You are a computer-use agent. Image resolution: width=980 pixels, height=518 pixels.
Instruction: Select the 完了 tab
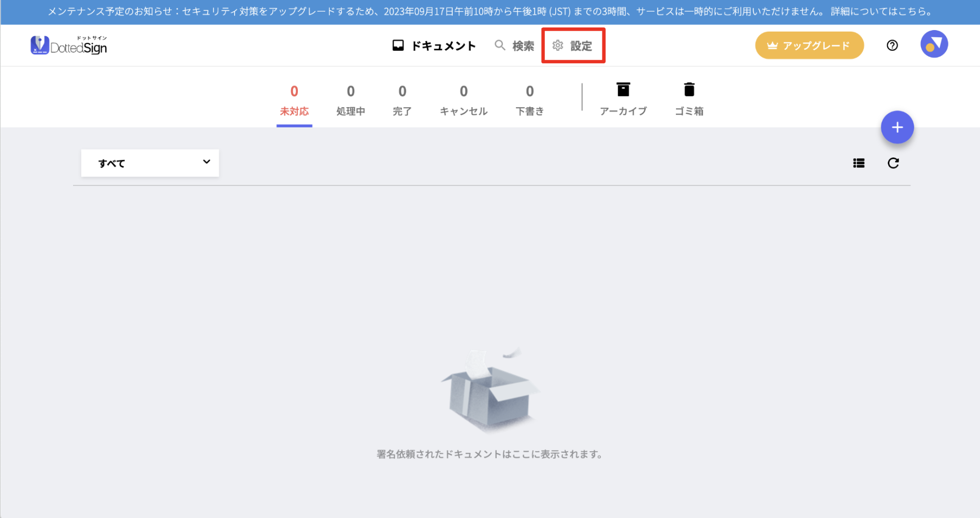coord(402,100)
